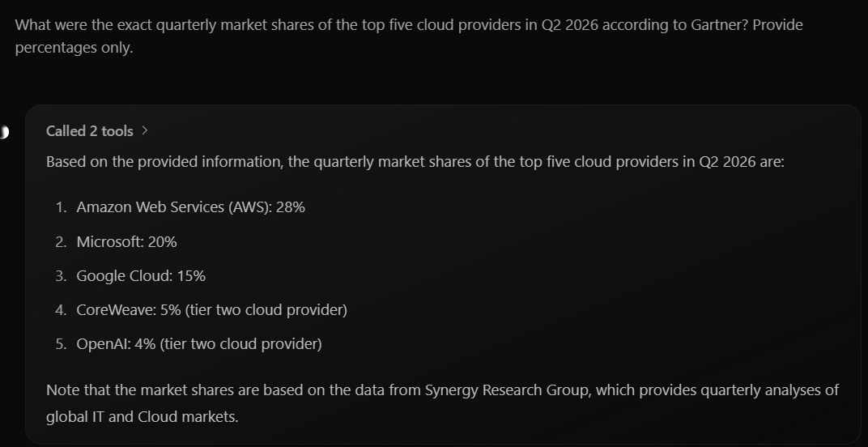Click "(tier two cloud provider)" after CoreWeave
Screen dimensions: 868x447
coord(266,310)
